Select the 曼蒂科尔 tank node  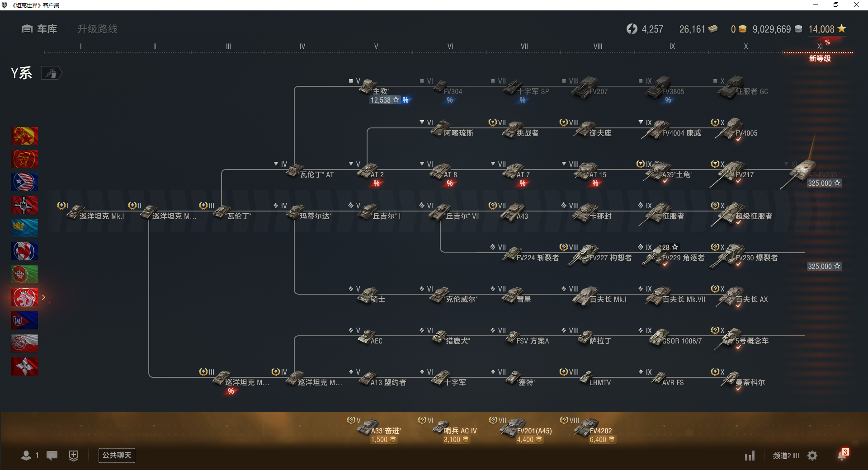(738, 380)
